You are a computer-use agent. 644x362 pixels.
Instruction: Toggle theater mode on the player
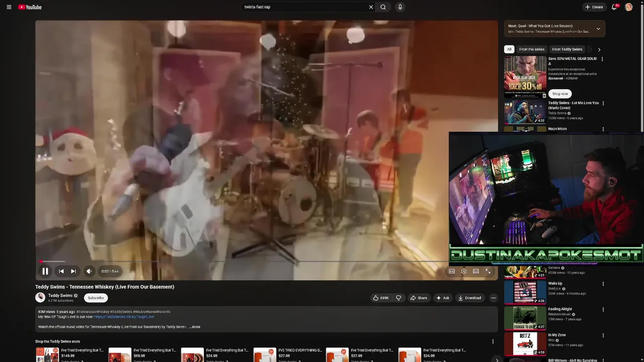pos(476,271)
